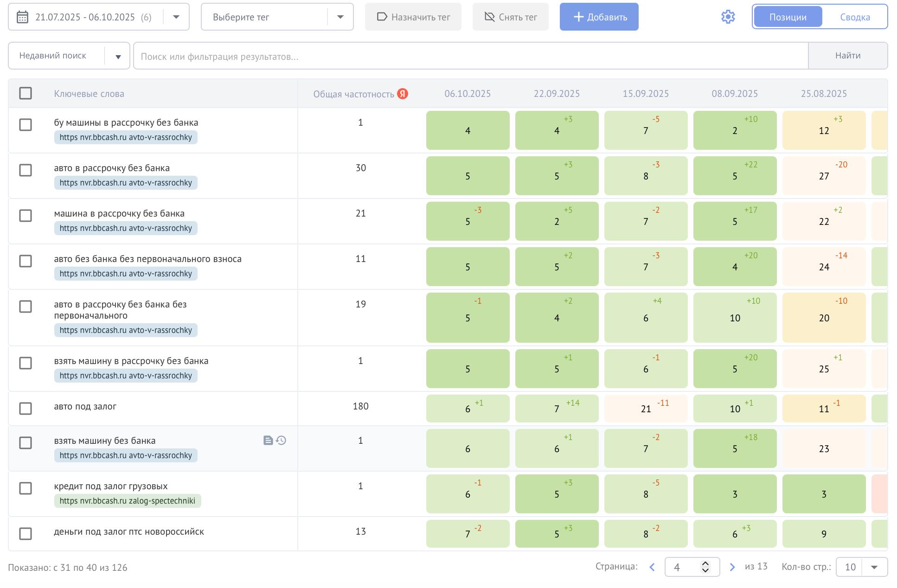Open notes icon for взять машину без банка
Viewport: 897px width, 588px height.
tap(268, 441)
